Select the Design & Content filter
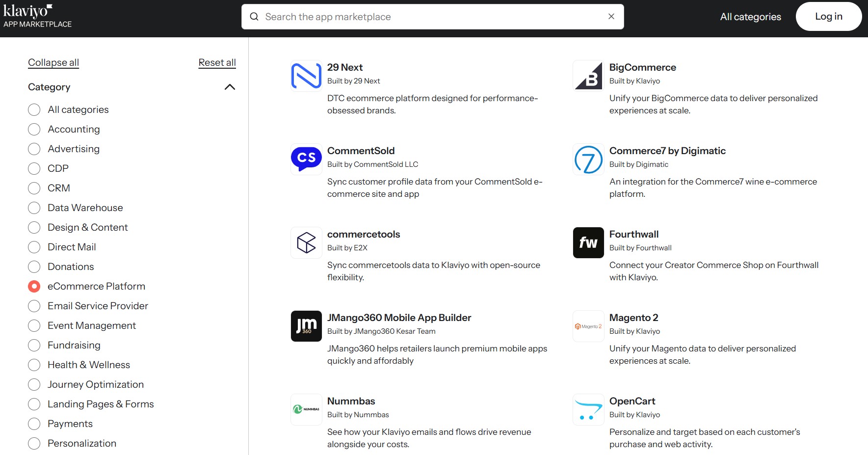This screenshot has height=455, width=868. click(x=34, y=227)
